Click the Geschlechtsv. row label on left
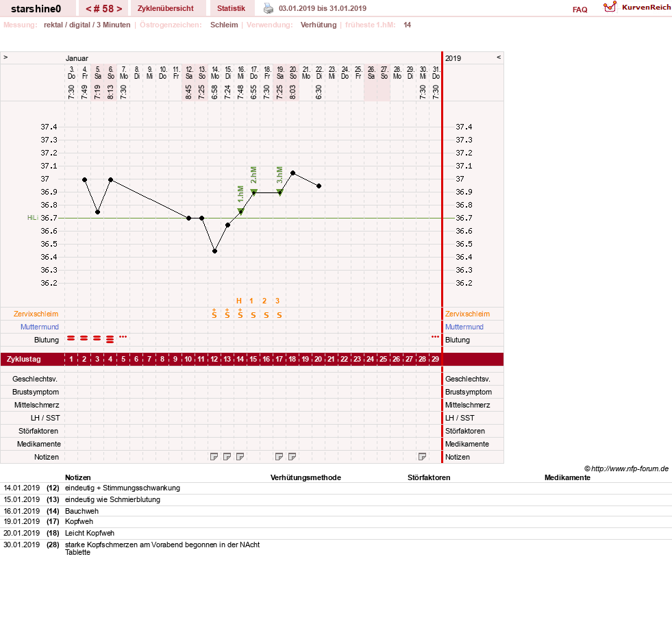 click(x=35, y=379)
